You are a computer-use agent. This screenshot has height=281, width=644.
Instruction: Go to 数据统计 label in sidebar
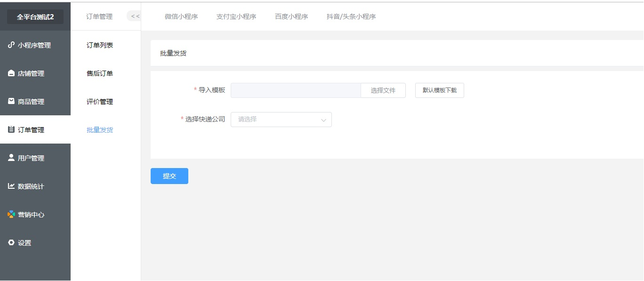(31, 186)
